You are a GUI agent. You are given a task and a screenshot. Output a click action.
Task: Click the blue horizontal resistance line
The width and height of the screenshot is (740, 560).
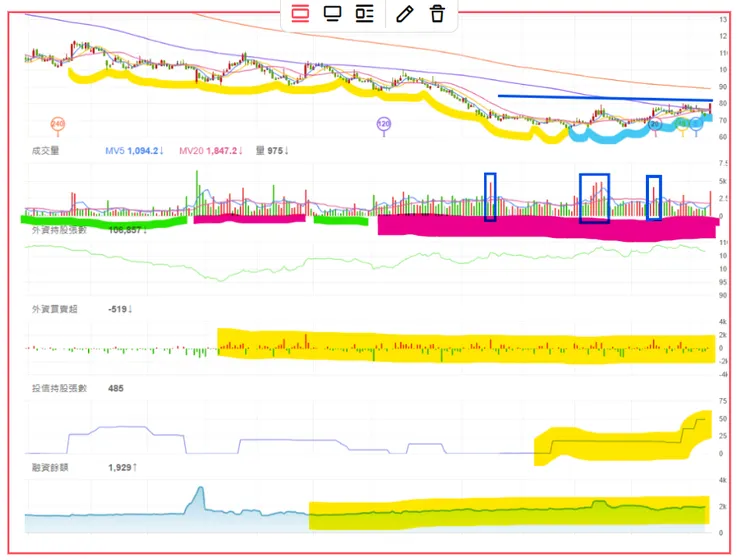[x=605, y=98]
